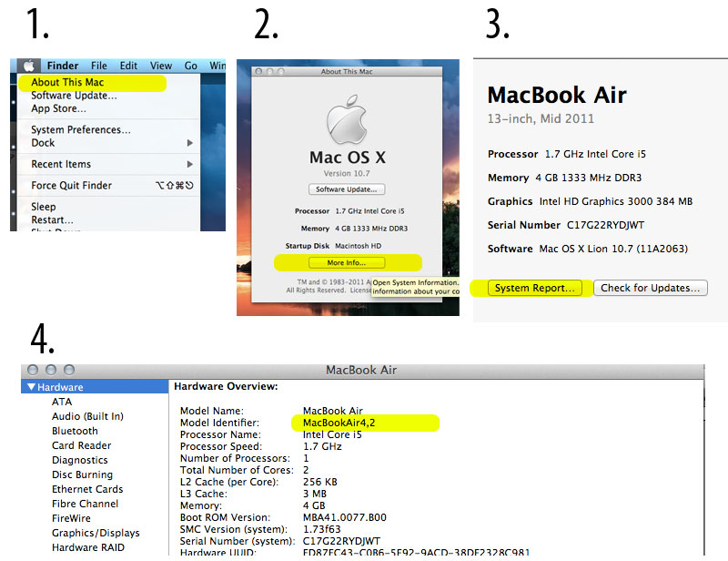
Task: Choose App Store… from the Apple menu
Action: point(58,108)
